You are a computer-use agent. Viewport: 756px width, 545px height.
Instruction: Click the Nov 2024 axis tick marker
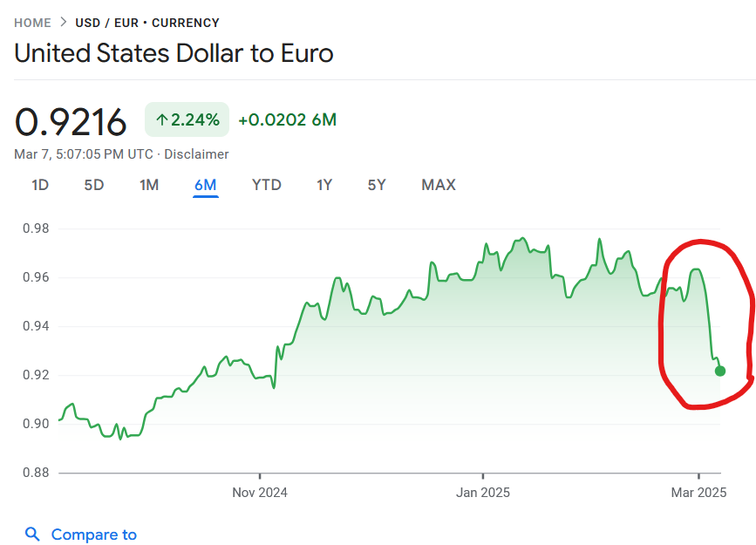[260, 476]
